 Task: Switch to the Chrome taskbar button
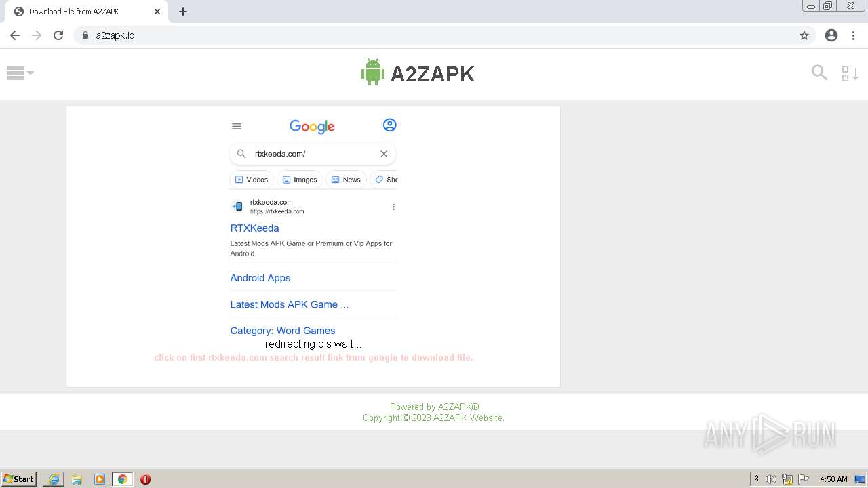coord(123,479)
